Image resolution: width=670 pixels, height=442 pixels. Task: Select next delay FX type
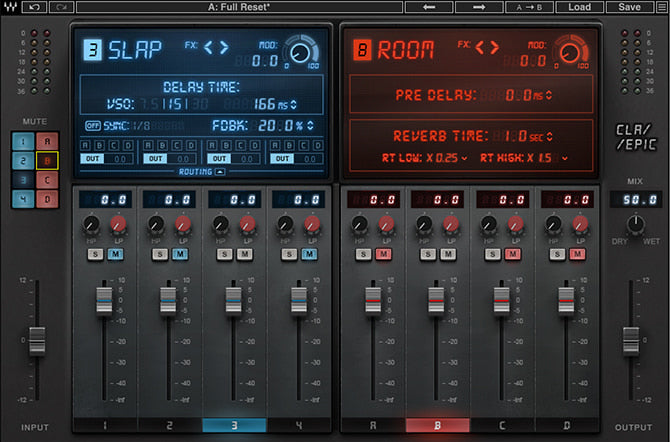(224, 47)
